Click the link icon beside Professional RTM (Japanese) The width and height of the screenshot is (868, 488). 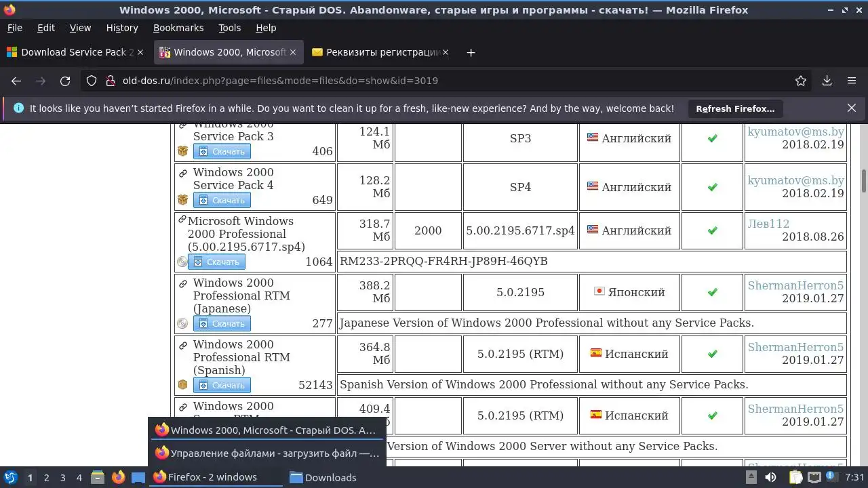tap(183, 284)
